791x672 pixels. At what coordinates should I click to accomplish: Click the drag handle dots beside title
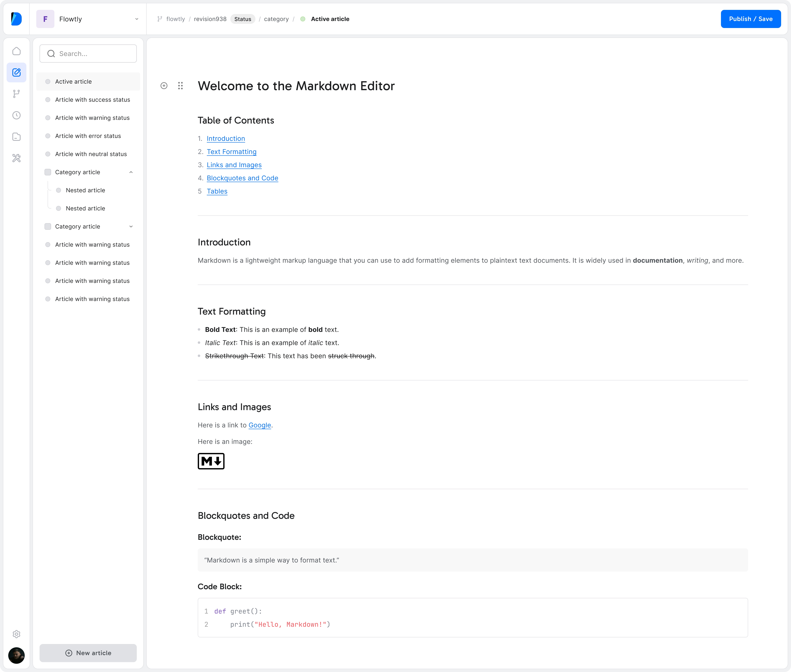[180, 86]
